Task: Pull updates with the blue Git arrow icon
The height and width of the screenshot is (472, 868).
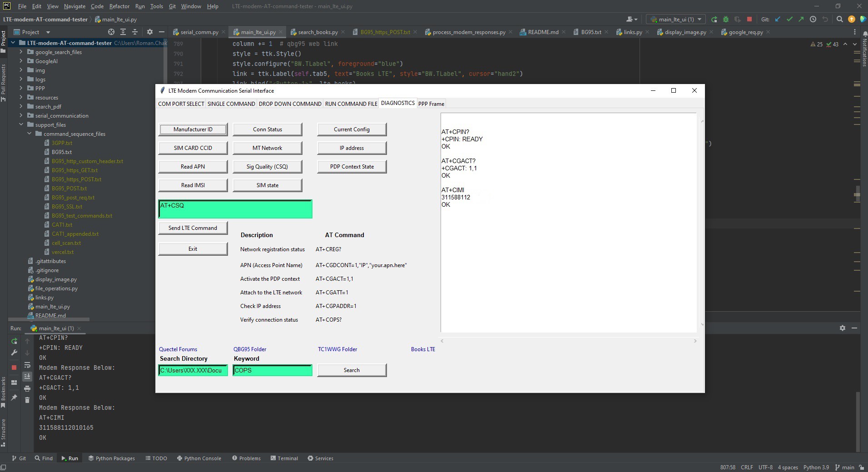Action: tap(778, 19)
